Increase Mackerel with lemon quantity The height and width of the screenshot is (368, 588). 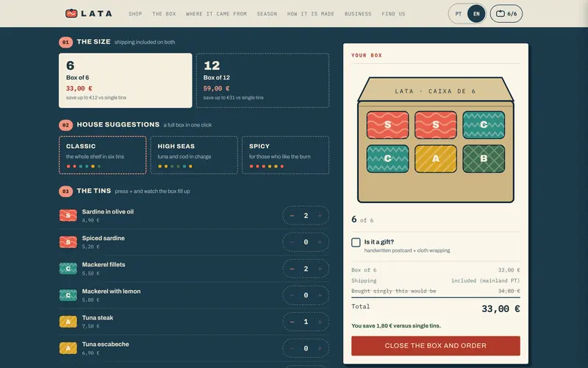tap(320, 296)
